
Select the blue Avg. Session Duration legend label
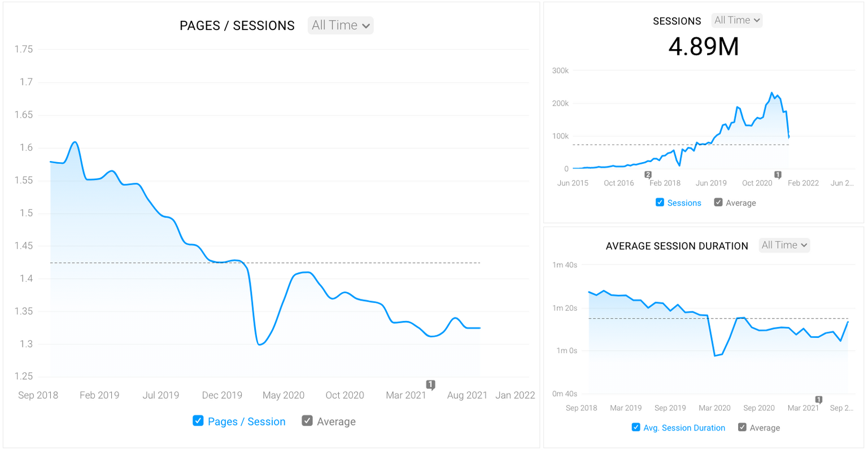coord(684,427)
